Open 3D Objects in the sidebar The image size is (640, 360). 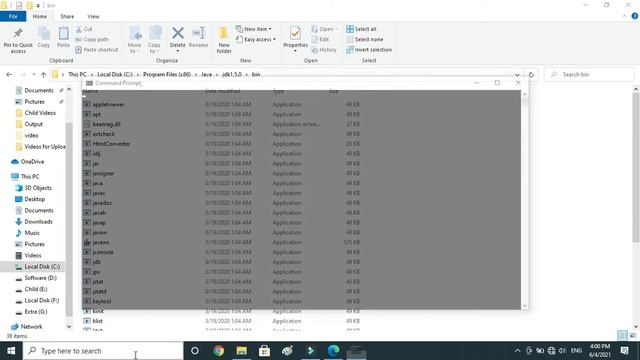[x=33, y=188]
